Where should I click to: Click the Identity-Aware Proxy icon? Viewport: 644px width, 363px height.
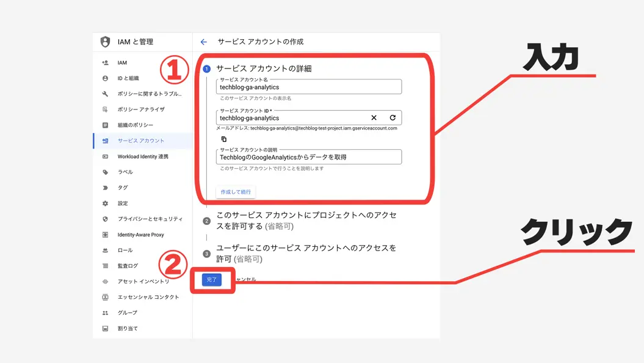point(105,234)
